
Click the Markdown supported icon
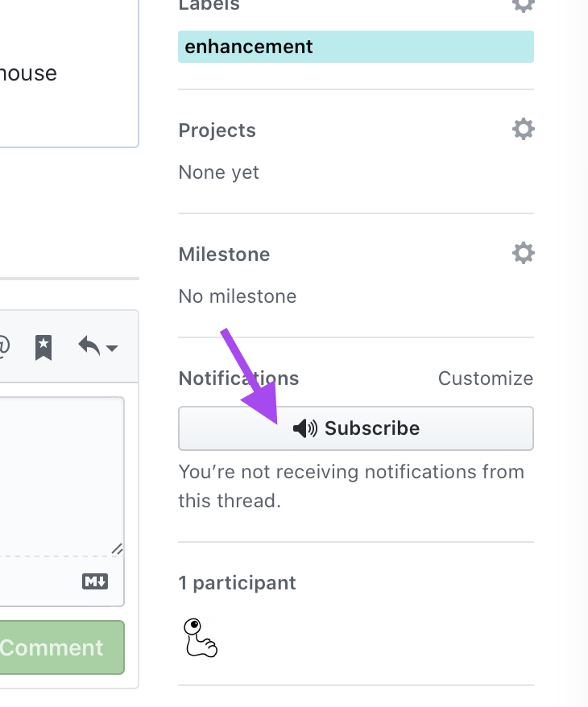click(95, 581)
